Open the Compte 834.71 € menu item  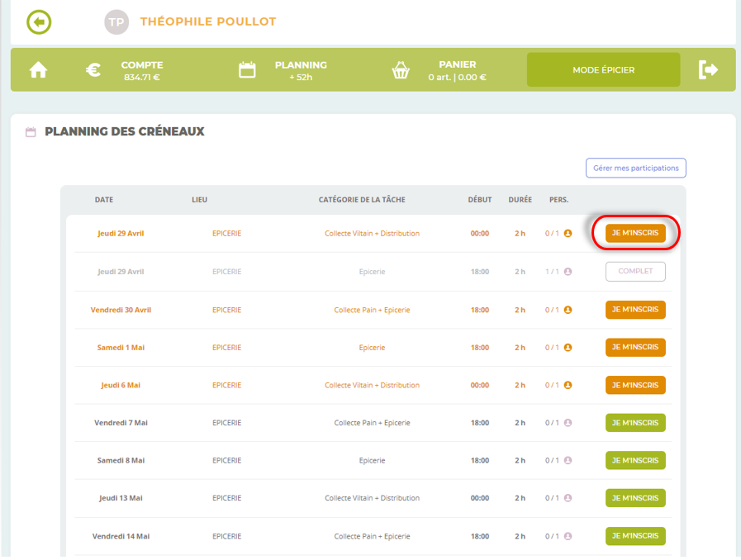coord(142,70)
